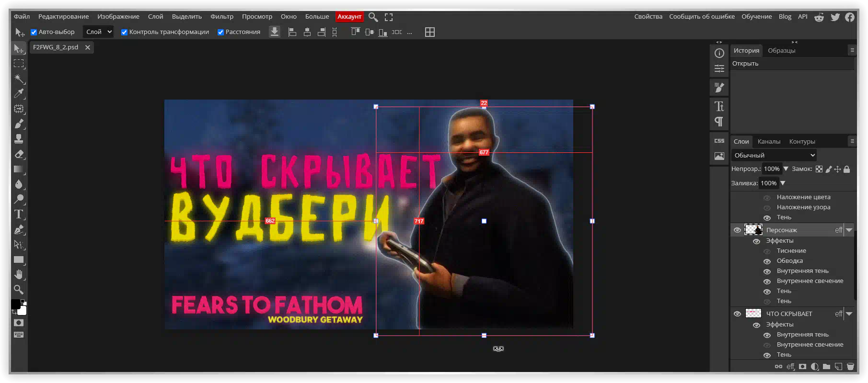Image resolution: width=868 pixels, height=383 pixels.
Task: Open the Blog link
Action: pos(785,17)
